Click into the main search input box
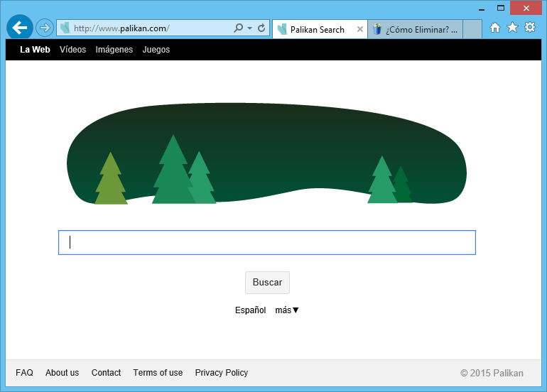 pos(267,242)
